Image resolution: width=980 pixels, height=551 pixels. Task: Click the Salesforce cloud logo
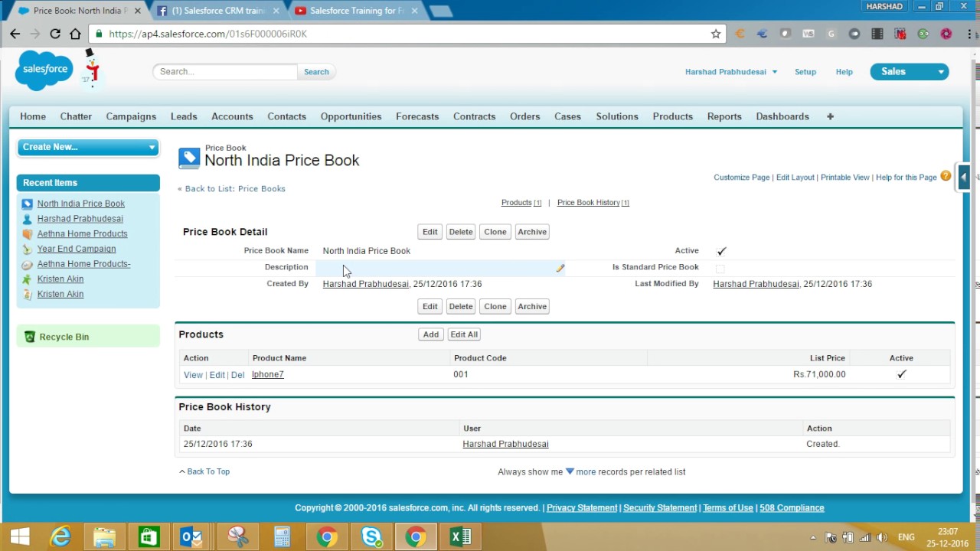[x=44, y=70]
